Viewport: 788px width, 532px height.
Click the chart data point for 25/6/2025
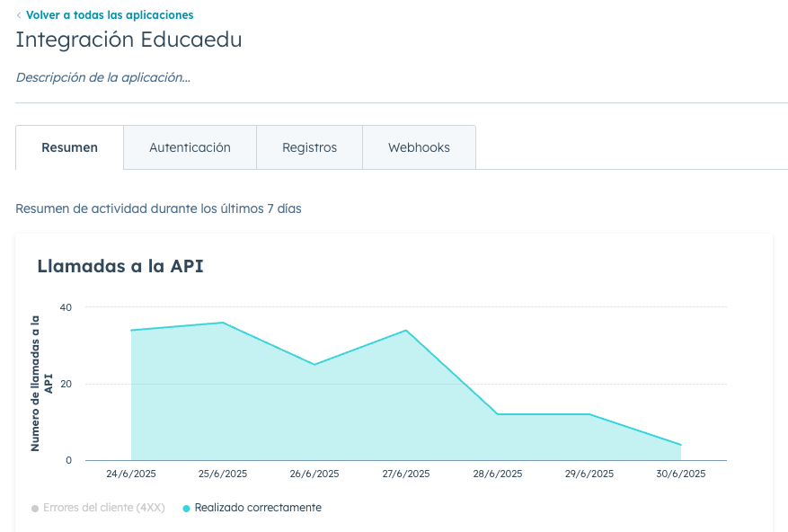(223, 323)
